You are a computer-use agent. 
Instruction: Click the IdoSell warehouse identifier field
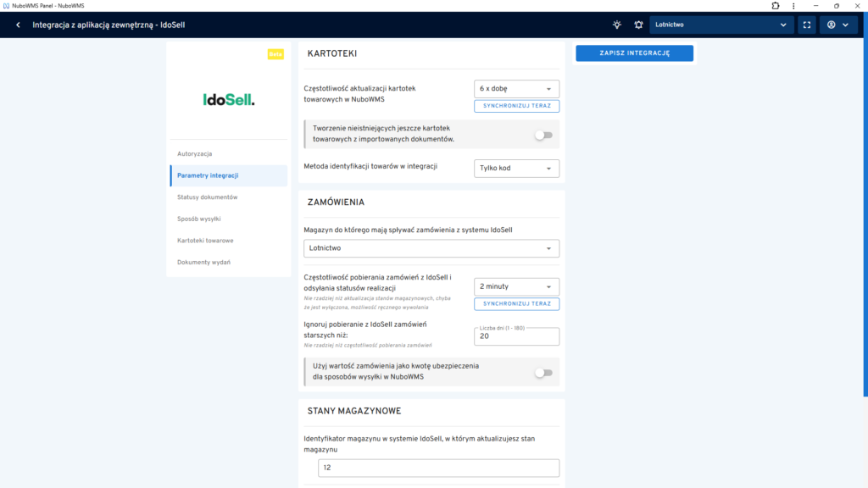(x=438, y=469)
